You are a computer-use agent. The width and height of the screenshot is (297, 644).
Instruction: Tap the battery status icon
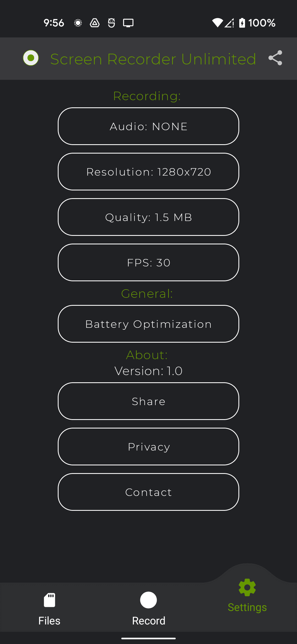pyautogui.click(x=242, y=23)
